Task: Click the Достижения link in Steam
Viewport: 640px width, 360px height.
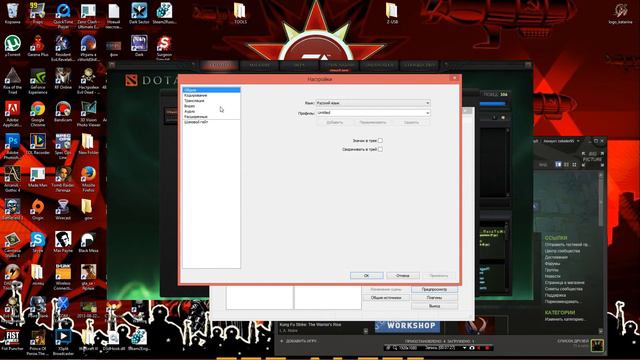Action: [x=556, y=258]
